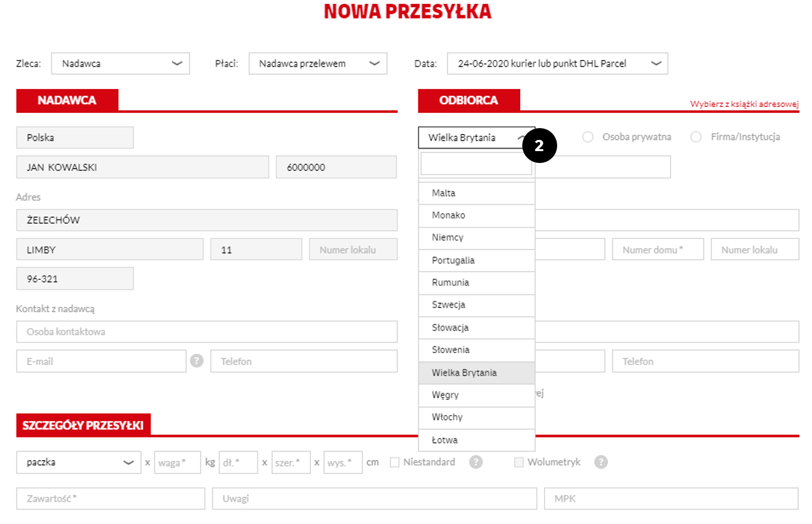Choose Słowenia country option
This screenshot has width=812, height=524.
[477, 350]
